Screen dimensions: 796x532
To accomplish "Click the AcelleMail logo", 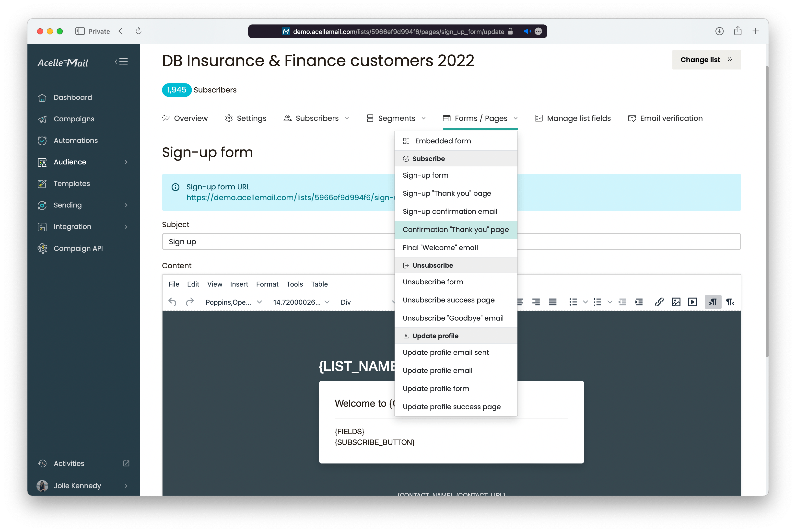I will 63,63.
